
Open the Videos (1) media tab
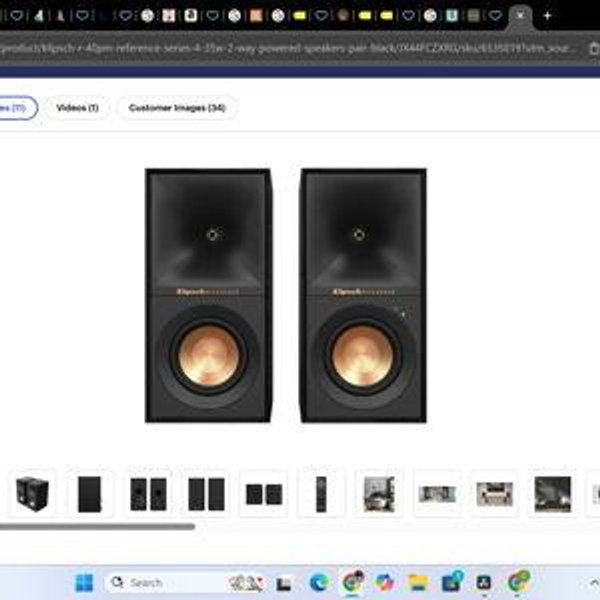pyautogui.click(x=77, y=108)
